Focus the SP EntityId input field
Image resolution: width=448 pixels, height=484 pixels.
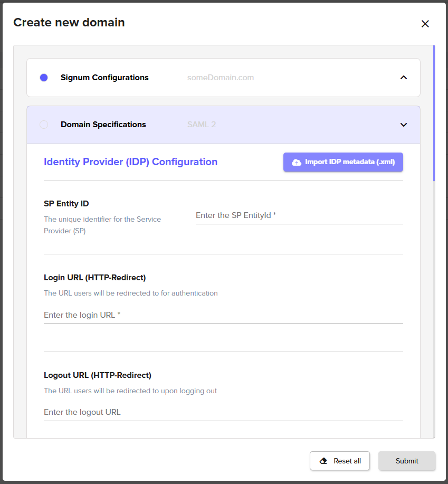click(299, 215)
